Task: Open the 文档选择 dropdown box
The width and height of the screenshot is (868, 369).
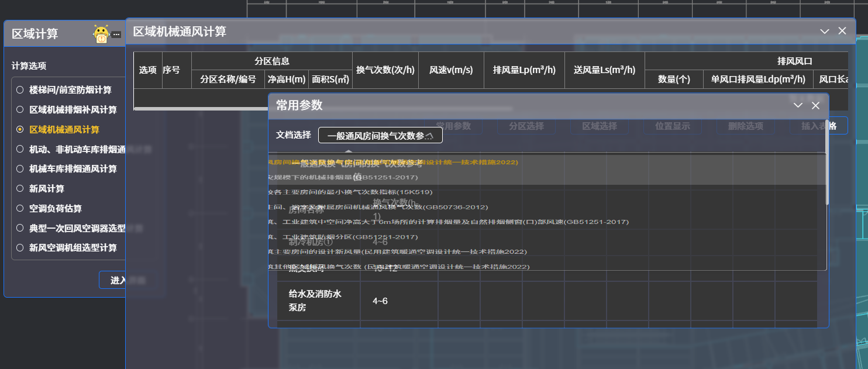Action: coord(380,135)
